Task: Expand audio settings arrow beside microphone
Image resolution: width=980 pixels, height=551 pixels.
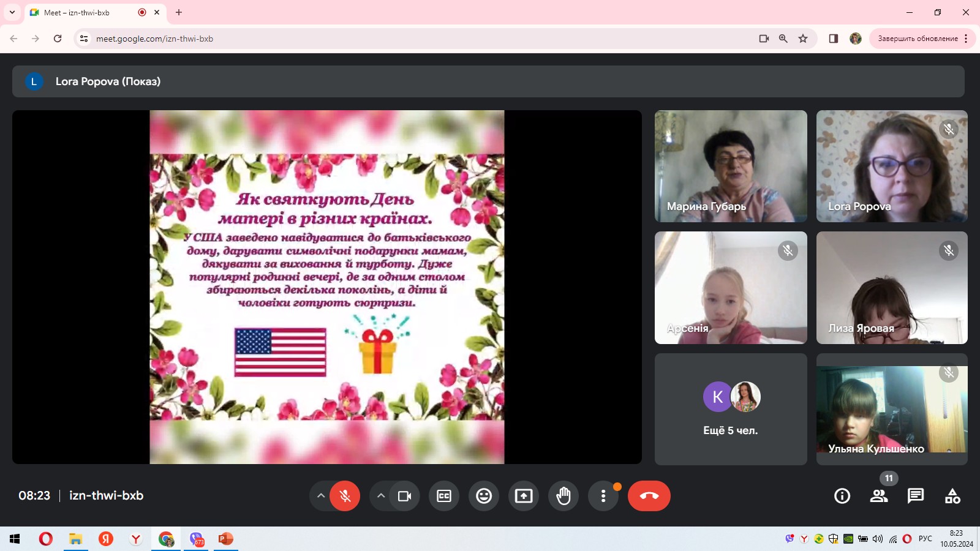Action: point(320,496)
